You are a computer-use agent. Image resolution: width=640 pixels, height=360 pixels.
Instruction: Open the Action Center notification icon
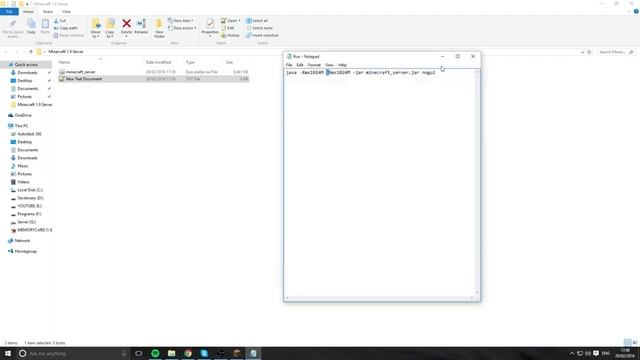(596, 353)
